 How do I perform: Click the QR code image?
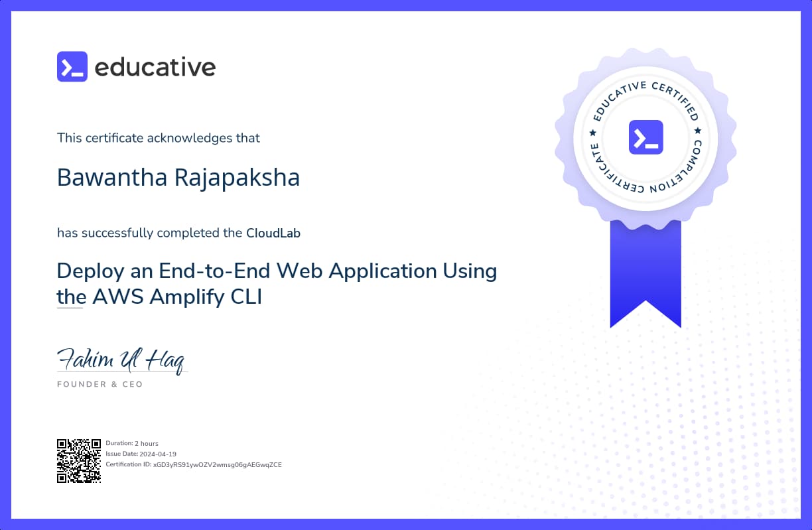tap(79, 460)
